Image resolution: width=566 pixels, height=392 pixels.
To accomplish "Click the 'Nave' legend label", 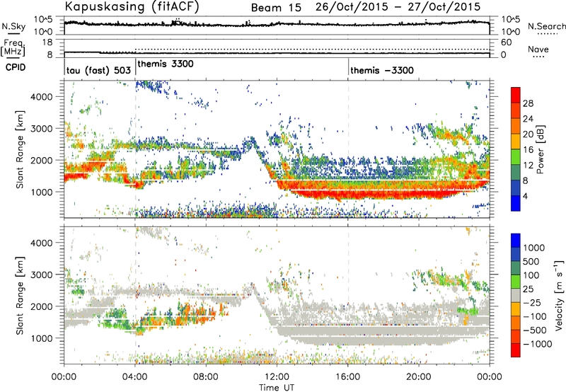I will click(538, 49).
